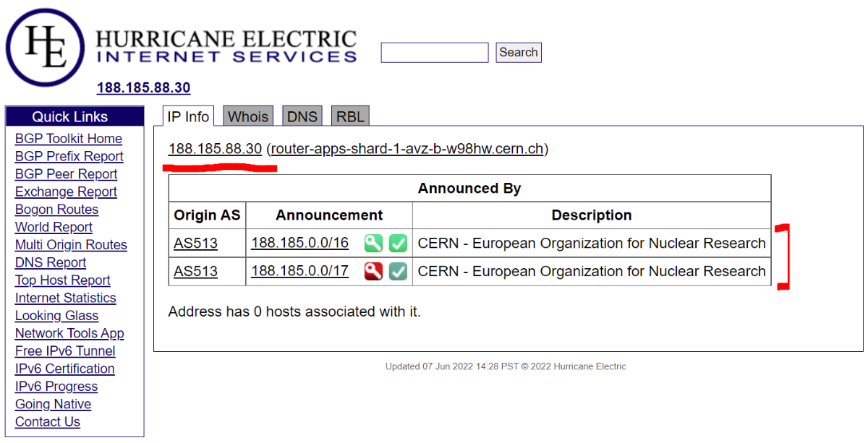The image size is (868, 443).
Task: Open World Report link
Action: click(x=54, y=227)
